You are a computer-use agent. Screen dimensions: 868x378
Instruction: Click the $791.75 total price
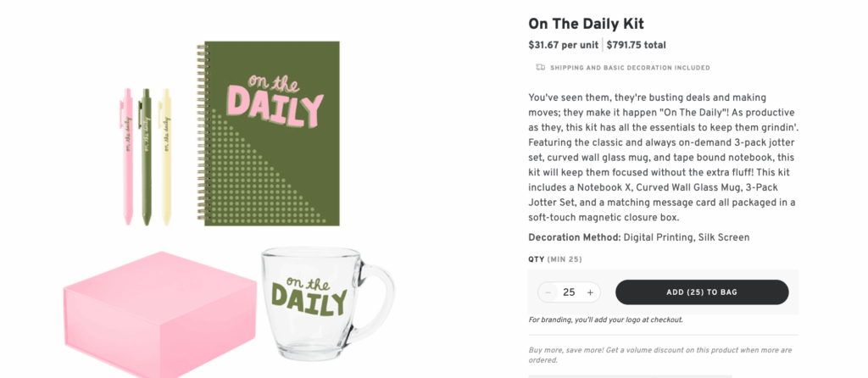(x=636, y=46)
